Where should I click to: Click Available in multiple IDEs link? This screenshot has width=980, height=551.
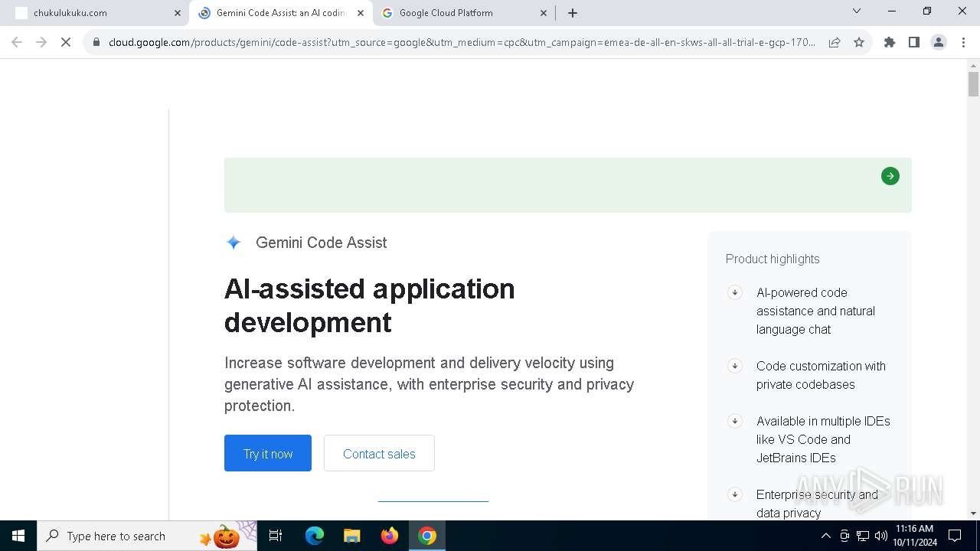point(823,439)
